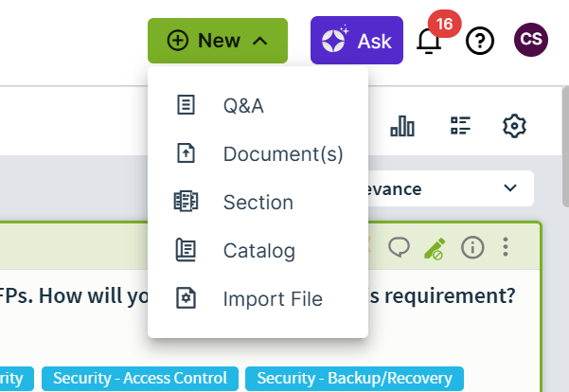Expand the relevance sort dropdown
Viewport: 569px width, 392px height.
tap(450, 188)
